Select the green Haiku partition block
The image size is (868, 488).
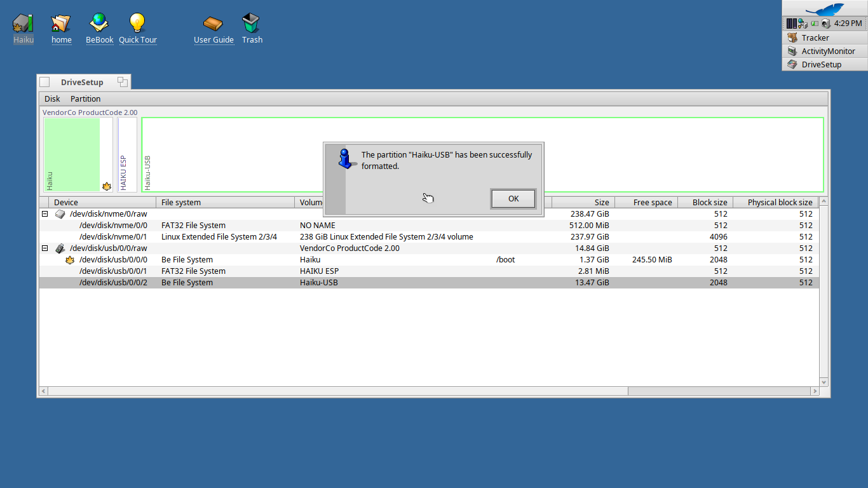click(x=72, y=154)
